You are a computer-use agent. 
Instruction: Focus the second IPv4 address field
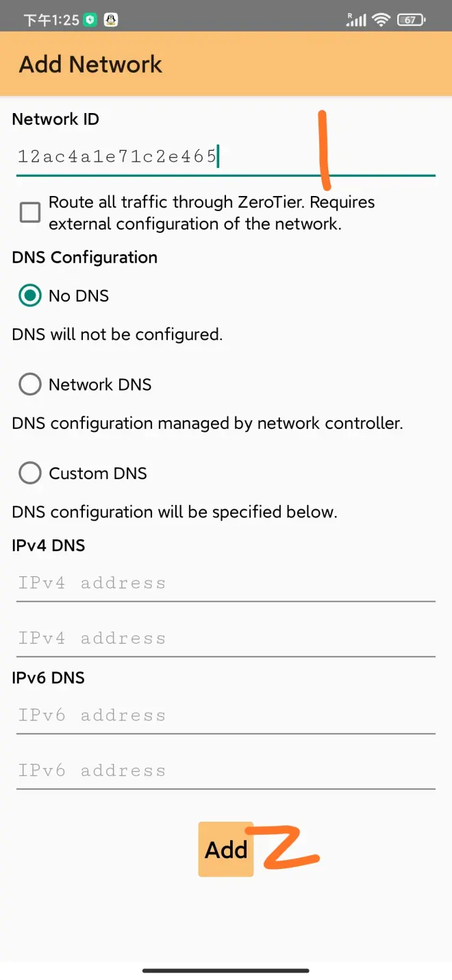tap(226, 638)
